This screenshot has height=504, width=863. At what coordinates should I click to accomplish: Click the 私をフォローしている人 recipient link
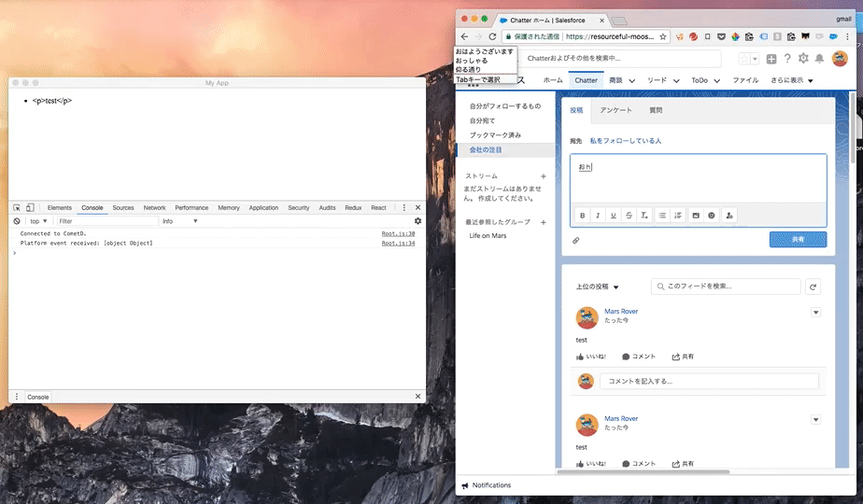[625, 141]
